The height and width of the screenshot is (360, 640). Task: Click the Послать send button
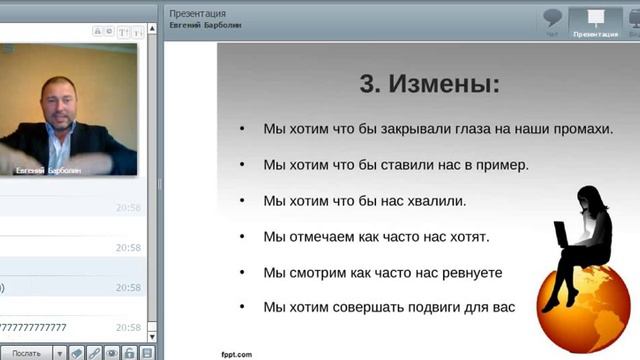point(26,353)
